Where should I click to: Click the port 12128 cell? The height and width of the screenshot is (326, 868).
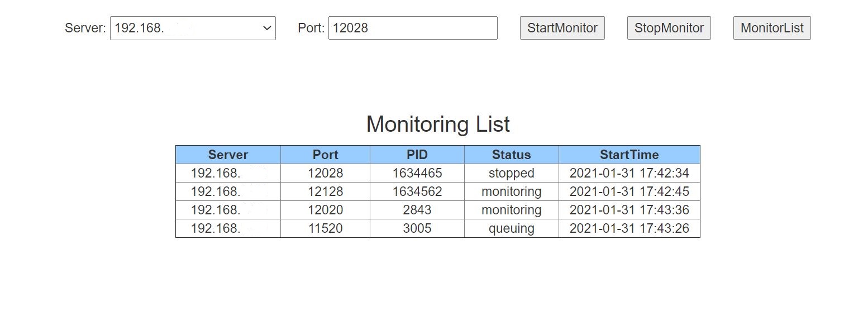pyautogui.click(x=325, y=191)
